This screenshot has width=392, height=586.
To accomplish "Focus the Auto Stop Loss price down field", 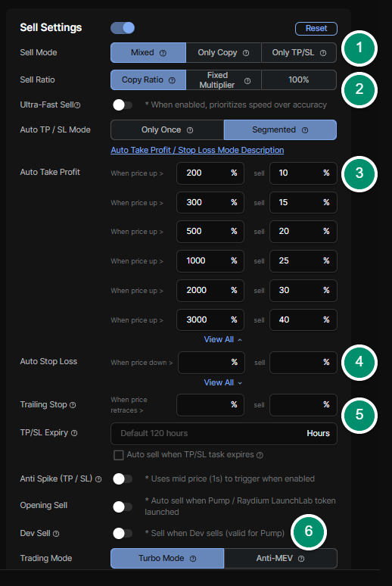I will [x=211, y=363].
